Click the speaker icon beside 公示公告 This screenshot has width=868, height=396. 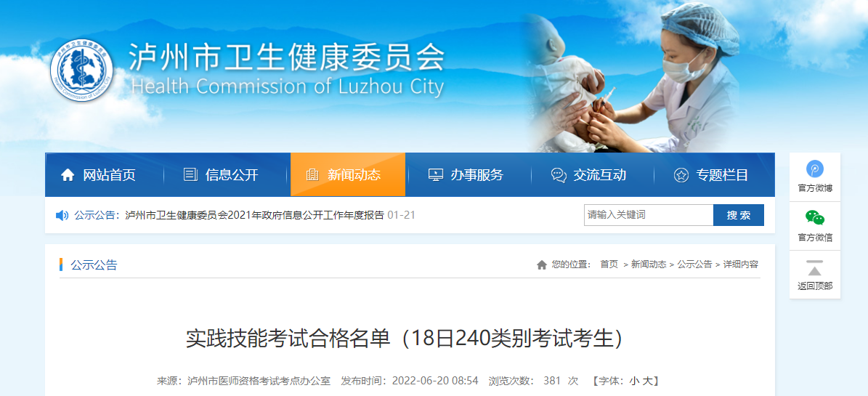(62, 216)
